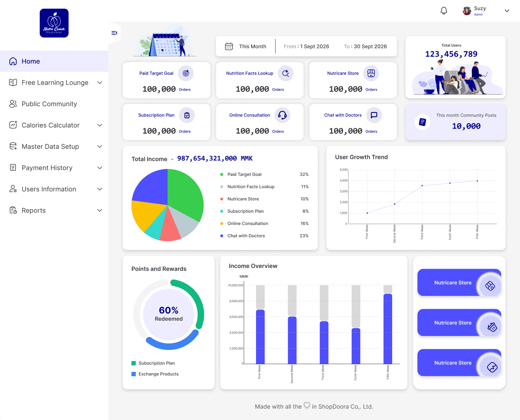
Task: Click the Community Posts value 10,000
Action: click(466, 126)
